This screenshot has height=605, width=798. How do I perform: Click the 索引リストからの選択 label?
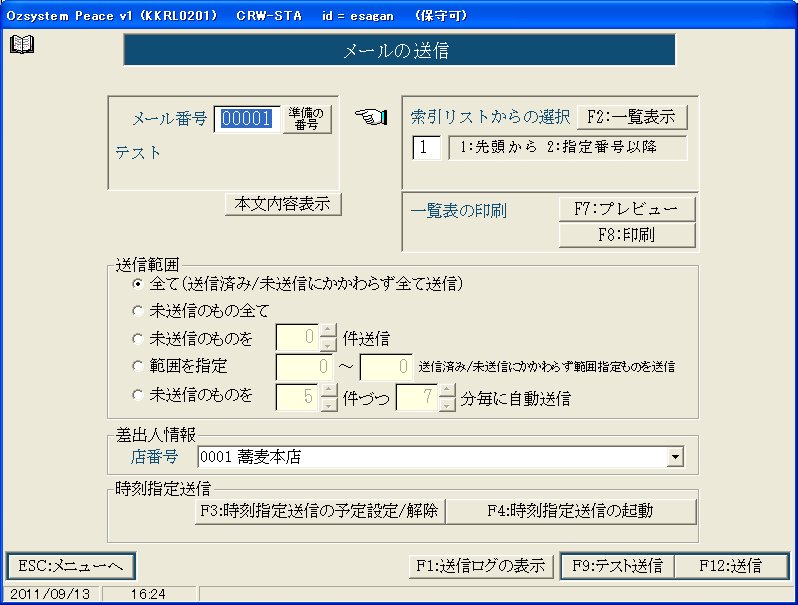490,117
